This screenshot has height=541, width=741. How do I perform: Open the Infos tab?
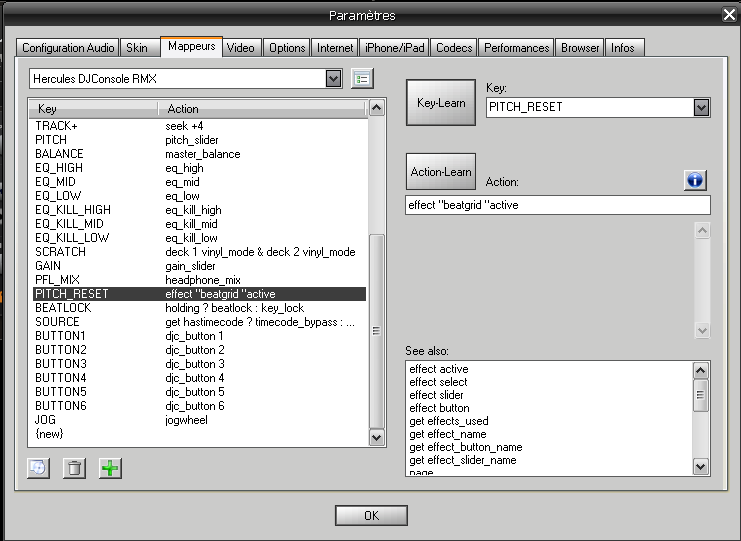click(623, 48)
